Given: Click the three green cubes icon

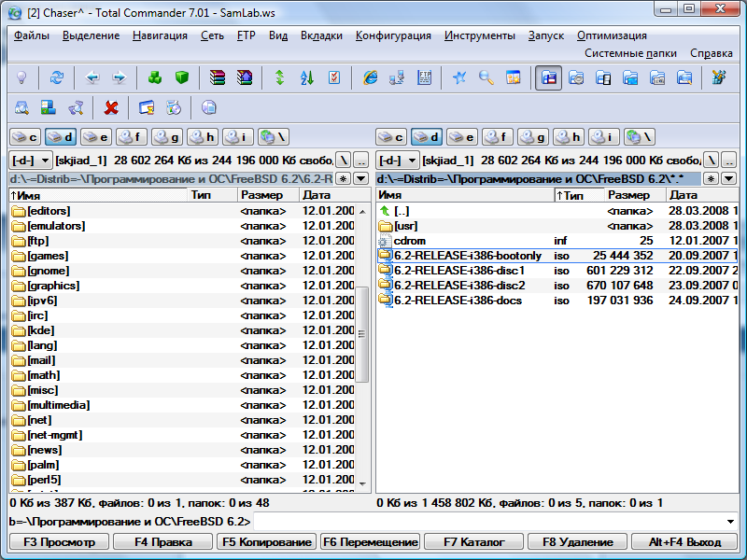Looking at the screenshot, I should [155, 77].
